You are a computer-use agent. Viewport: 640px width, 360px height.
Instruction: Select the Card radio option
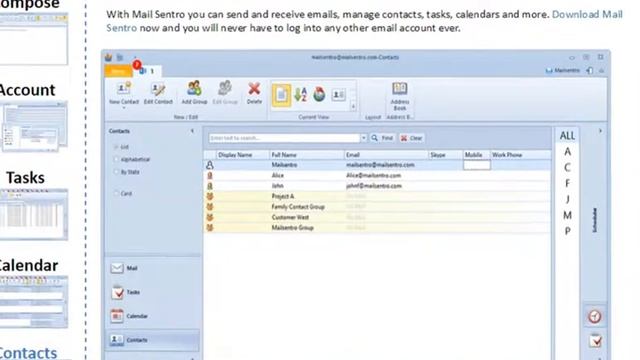point(116,193)
